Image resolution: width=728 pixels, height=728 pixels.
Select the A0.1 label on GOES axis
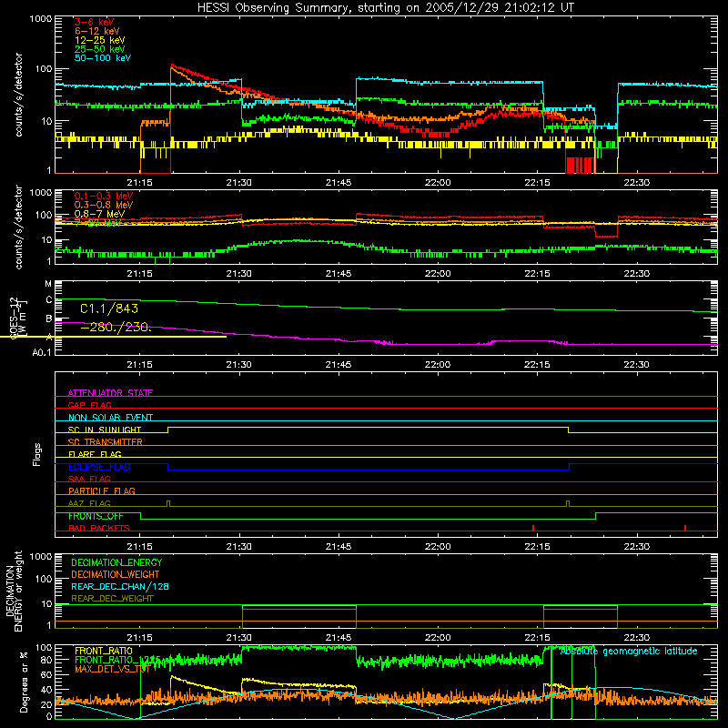coord(42,353)
